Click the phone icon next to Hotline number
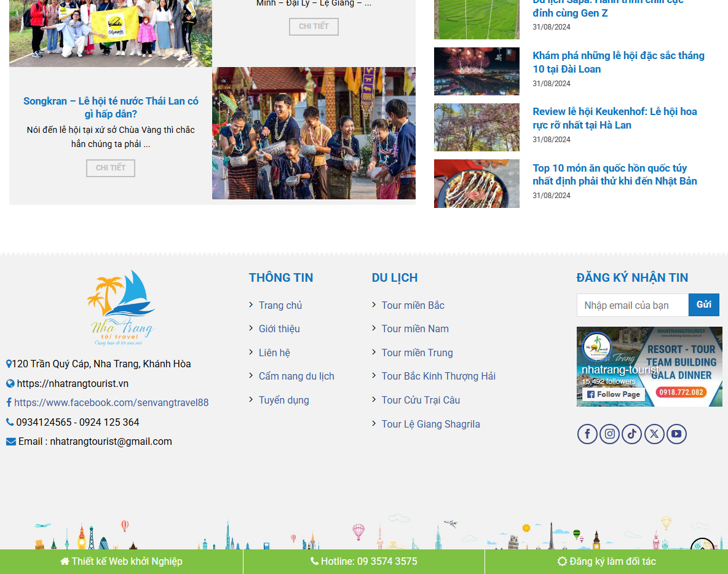 pos(9,422)
